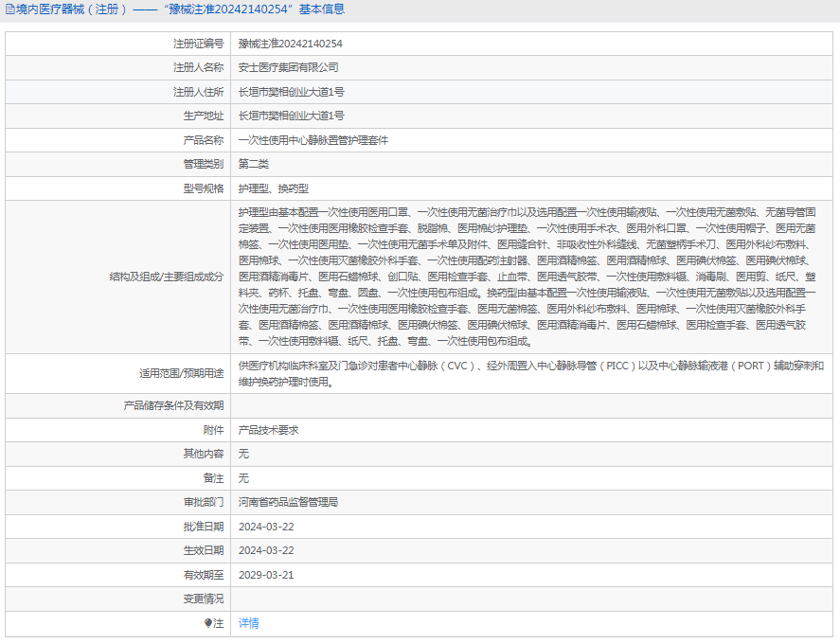Viewport: 840px width, 644px height.
Task: Click the 有效期至 row label
Action: click(x=204, y=575)
